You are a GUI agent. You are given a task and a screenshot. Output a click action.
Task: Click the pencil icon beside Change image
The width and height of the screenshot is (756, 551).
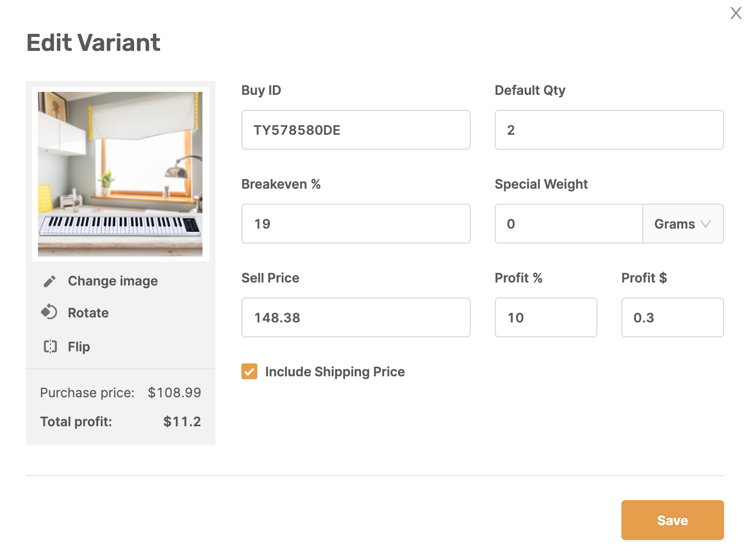49,281
